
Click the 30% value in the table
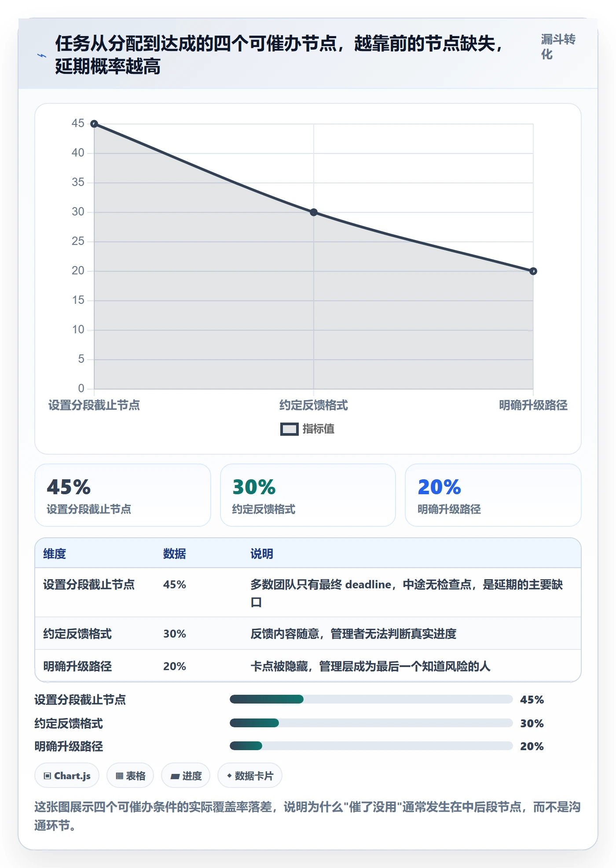pyautogui.click(x=175, y=634)
